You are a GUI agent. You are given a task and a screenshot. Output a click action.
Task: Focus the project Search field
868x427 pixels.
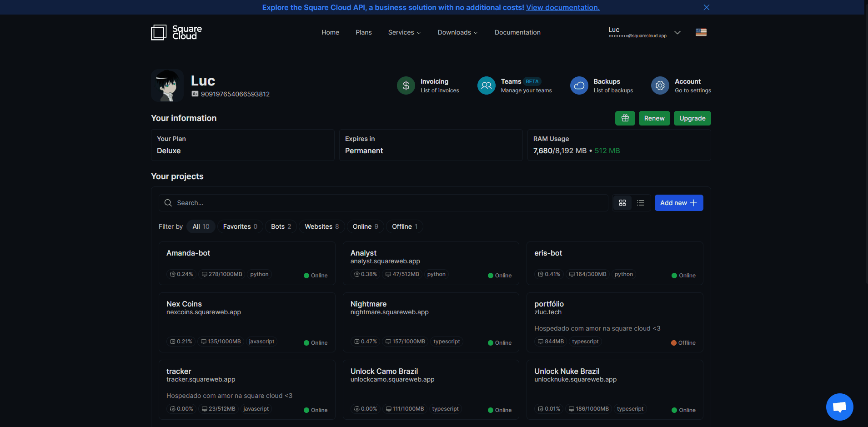point(383,203)
